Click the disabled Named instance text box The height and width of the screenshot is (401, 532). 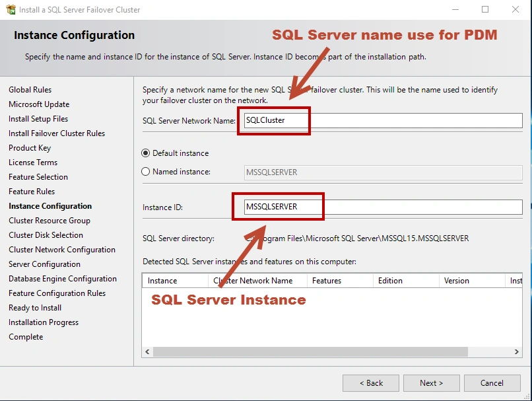[383, 172]
